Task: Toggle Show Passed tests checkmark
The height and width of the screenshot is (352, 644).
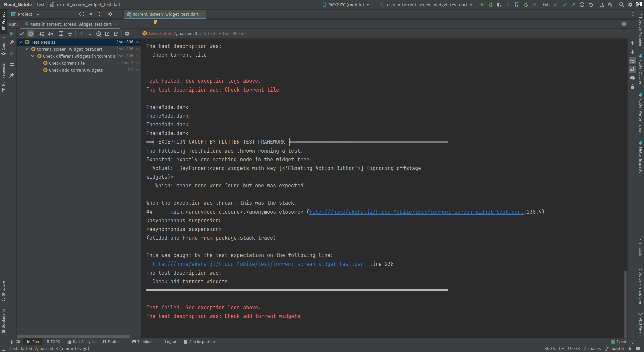Action: pyautogui.click(x=22, y=34)
